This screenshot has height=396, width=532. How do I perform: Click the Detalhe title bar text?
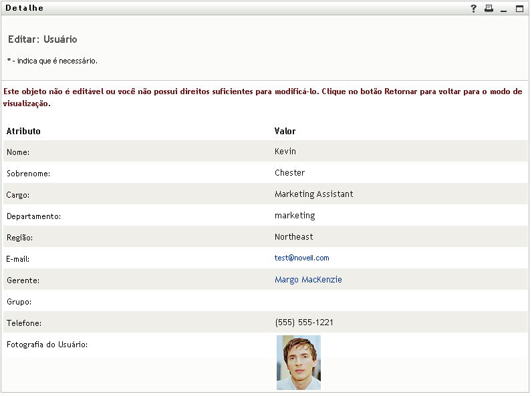pos(25,8)
